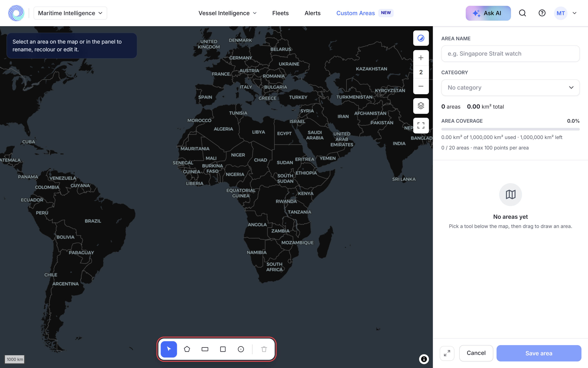Switch to the Alerts tab
Viewport: 588px width, 368px height.
(x=312, y=13)
